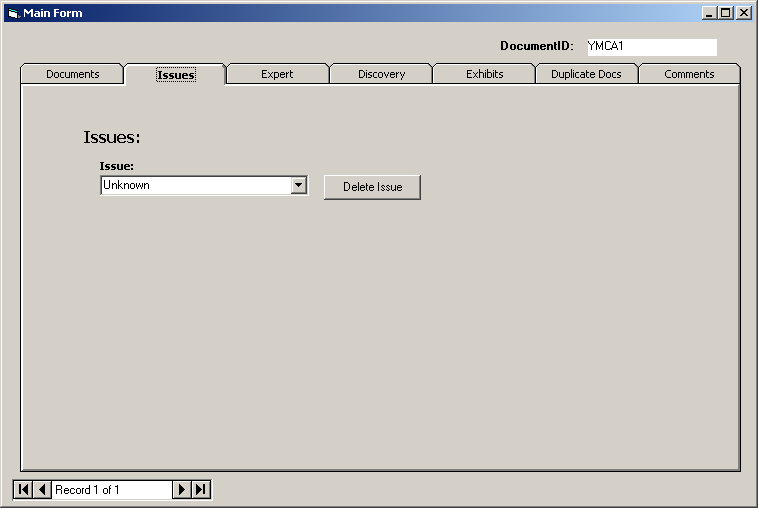Select the Issues tab
Screen dimensions: 758x508
175,74
